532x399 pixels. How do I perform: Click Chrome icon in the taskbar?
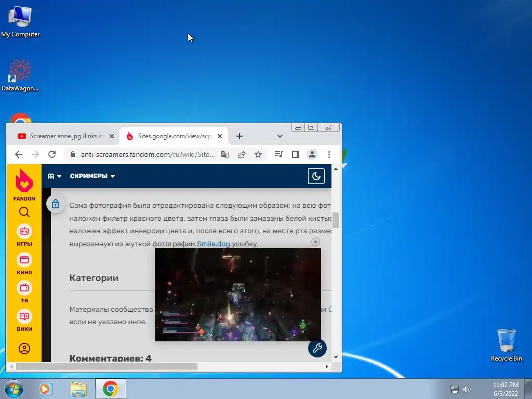pos(111,389)
